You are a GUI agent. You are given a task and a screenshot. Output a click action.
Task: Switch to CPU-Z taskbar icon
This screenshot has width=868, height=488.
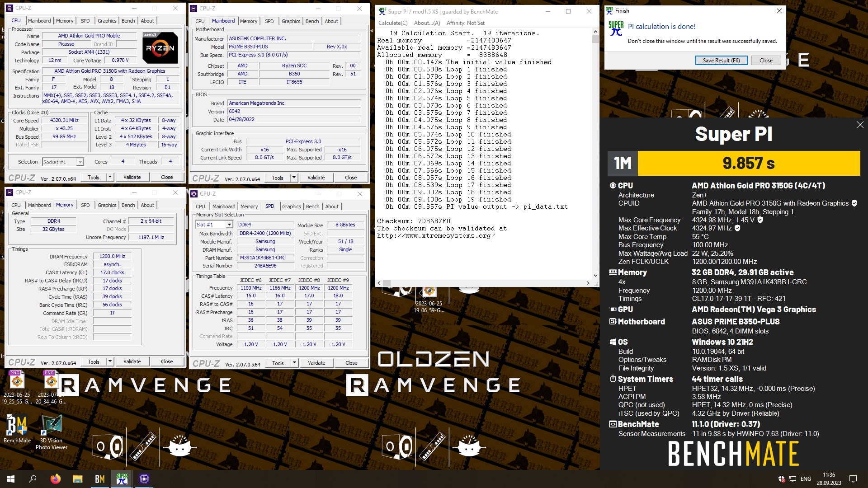[144, 479]
